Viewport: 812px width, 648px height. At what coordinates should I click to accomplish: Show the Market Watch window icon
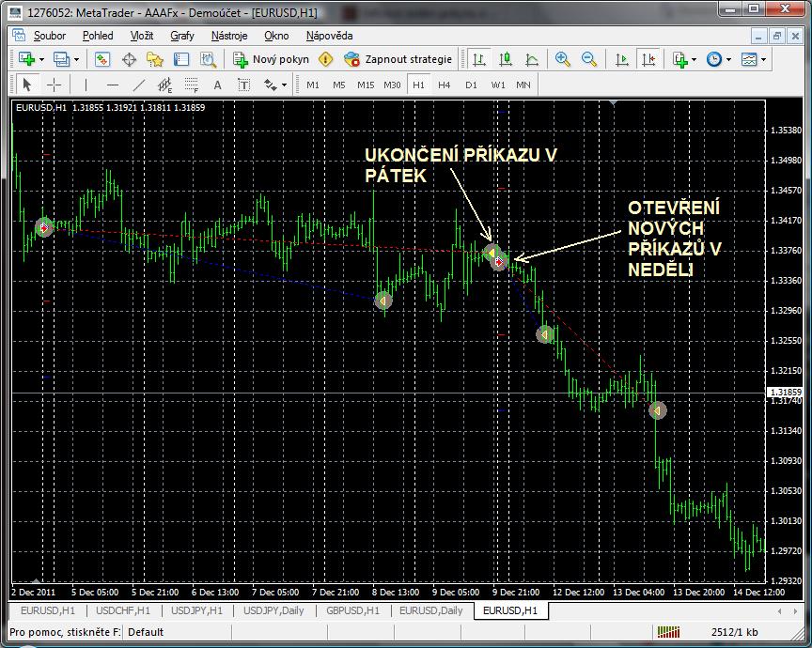pos(102,59)
